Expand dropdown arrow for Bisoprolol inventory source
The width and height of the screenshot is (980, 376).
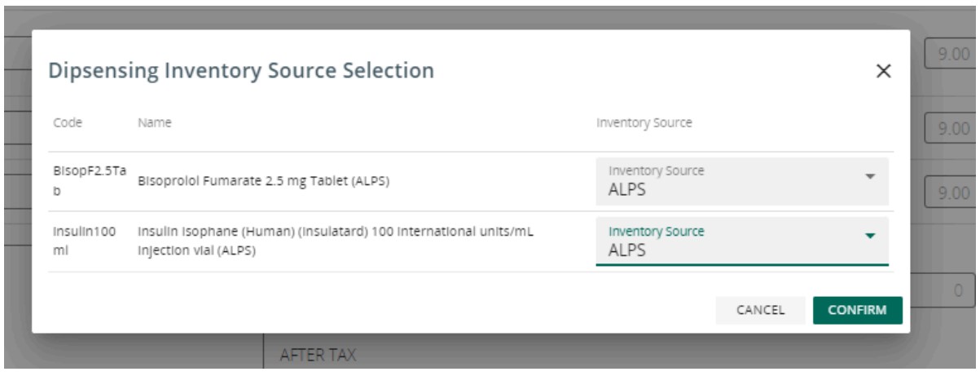[869, 176]
